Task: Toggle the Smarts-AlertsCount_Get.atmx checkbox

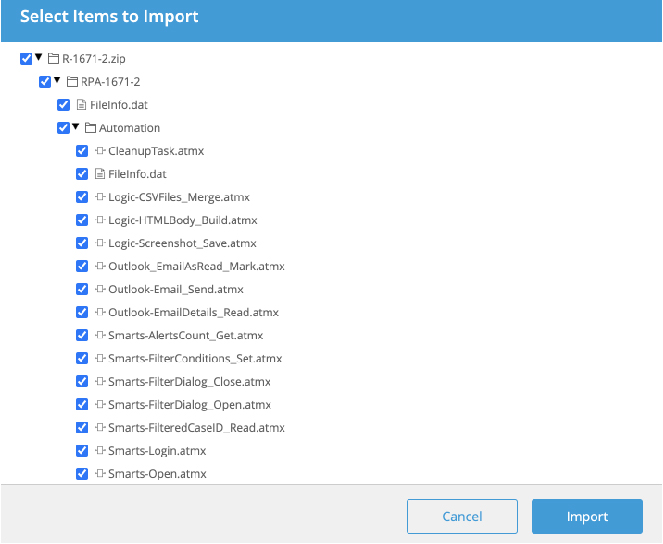Action: tap(82, 335)
